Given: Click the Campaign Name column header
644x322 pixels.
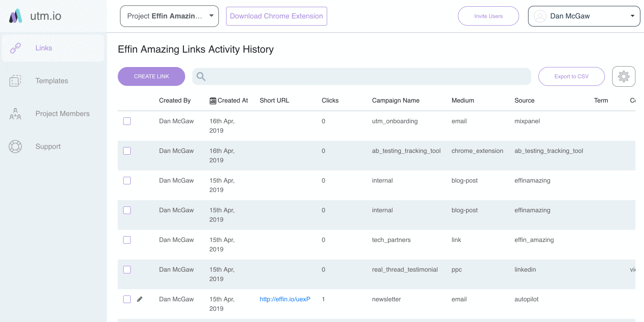Looking at the screenshot, I should [x=396, y=100].
